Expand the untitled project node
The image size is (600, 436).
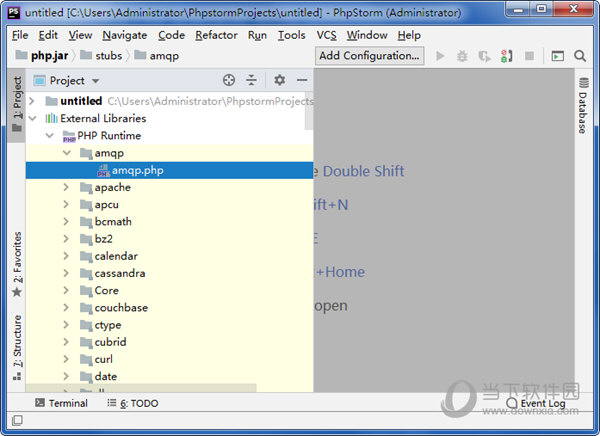(x=32, y=101)
